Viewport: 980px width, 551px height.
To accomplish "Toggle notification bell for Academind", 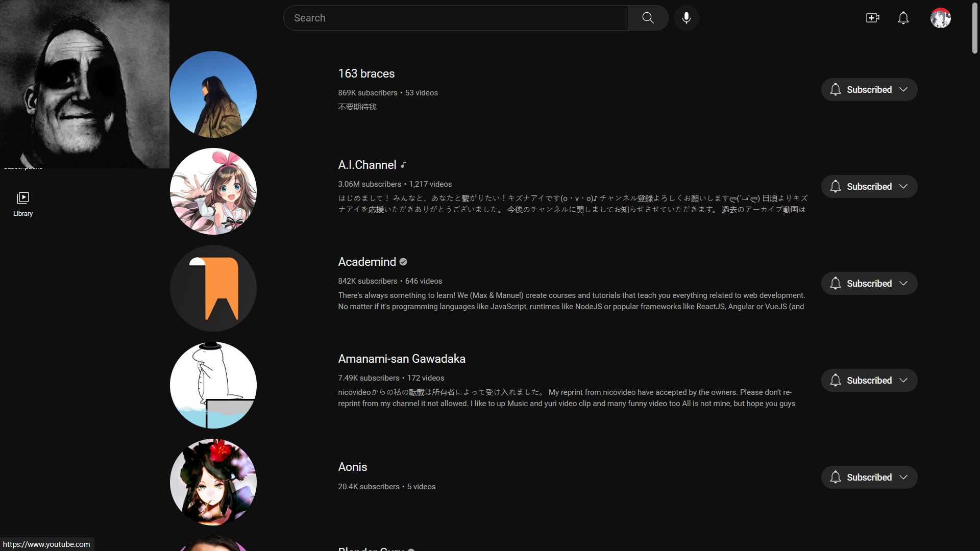I will click(x=835, y=283).
